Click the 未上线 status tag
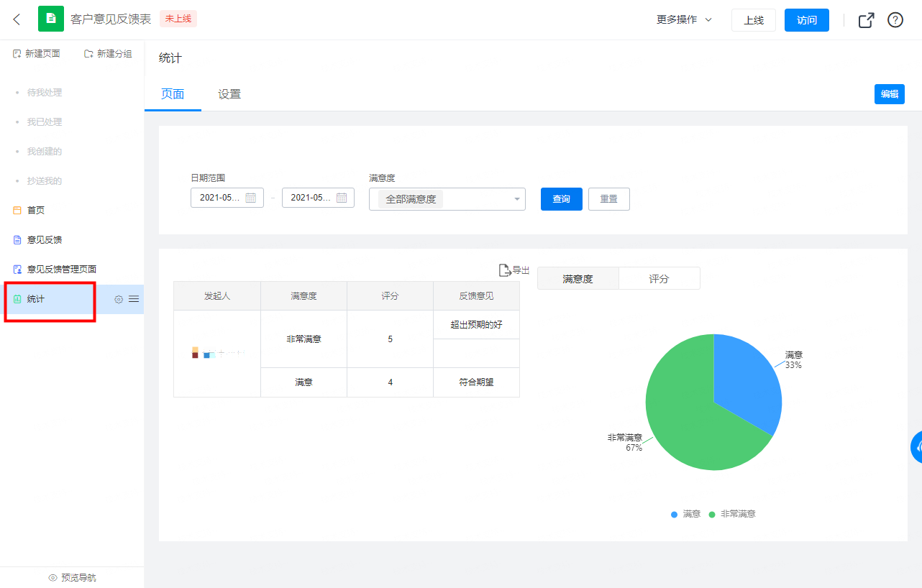922x588 pixels. pyautogui.click(x=178, y=19)
